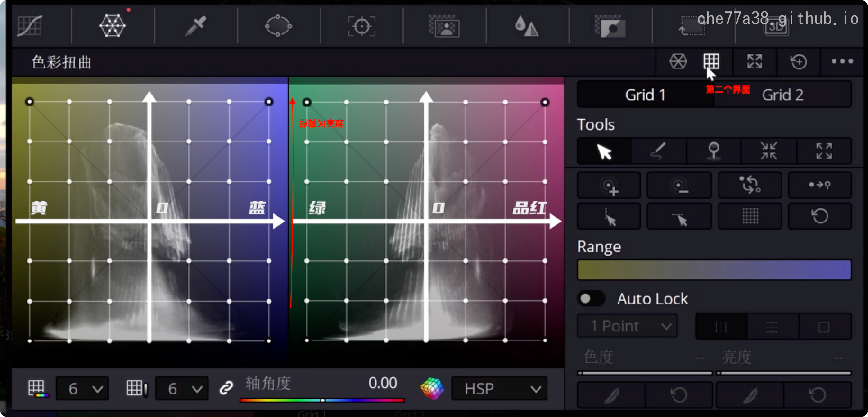Click the reset button under 色度
The height and width of the screenshot is (417, 868).
(x=679, y=395)
